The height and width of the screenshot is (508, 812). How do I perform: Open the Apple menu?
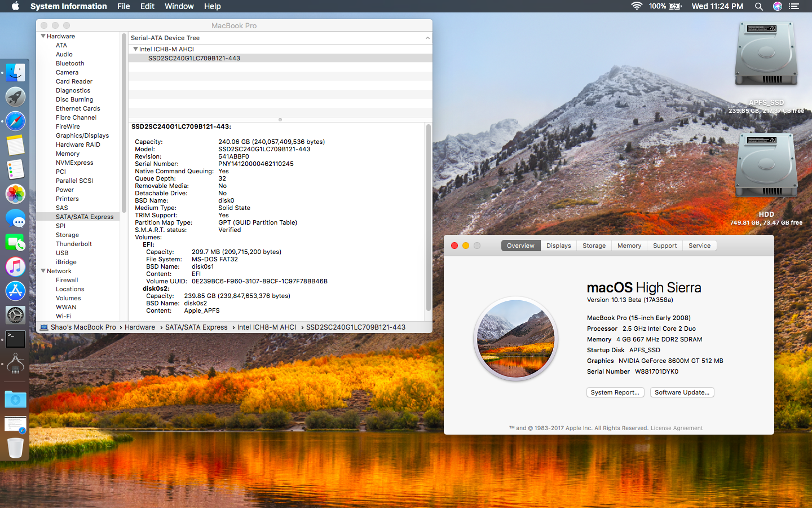click(15, 6)
